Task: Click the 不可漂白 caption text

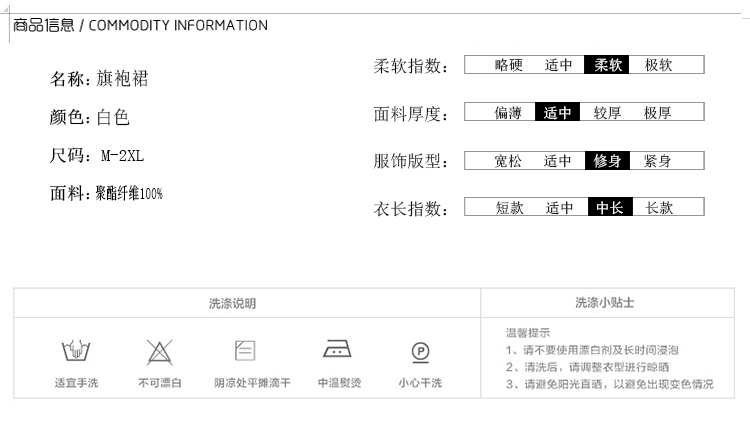Action: coord(160,383)
